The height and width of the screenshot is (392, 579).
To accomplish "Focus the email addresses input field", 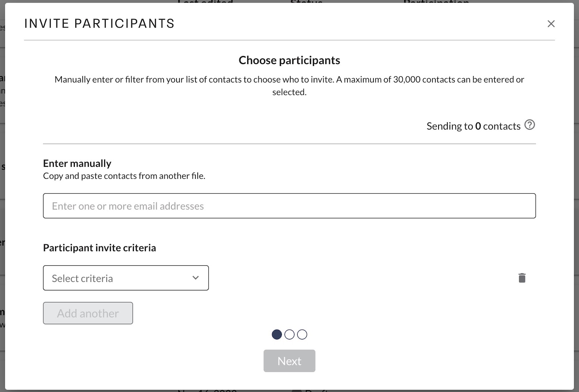I will click(289, 206).
